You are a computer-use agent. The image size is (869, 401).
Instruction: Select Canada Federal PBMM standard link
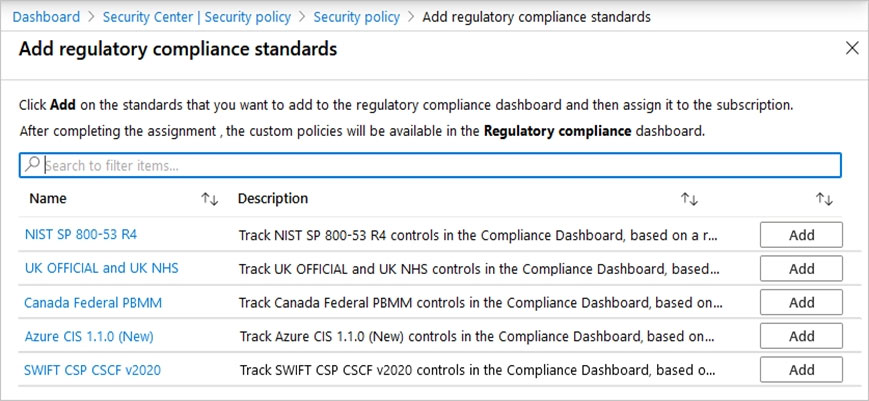click(93, 302)
